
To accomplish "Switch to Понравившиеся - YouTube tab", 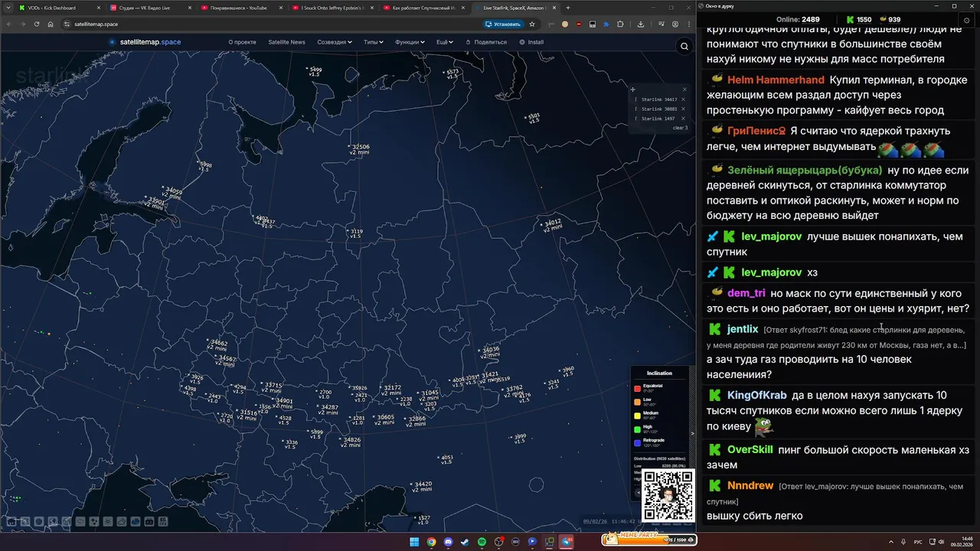I will coord(239,8).
